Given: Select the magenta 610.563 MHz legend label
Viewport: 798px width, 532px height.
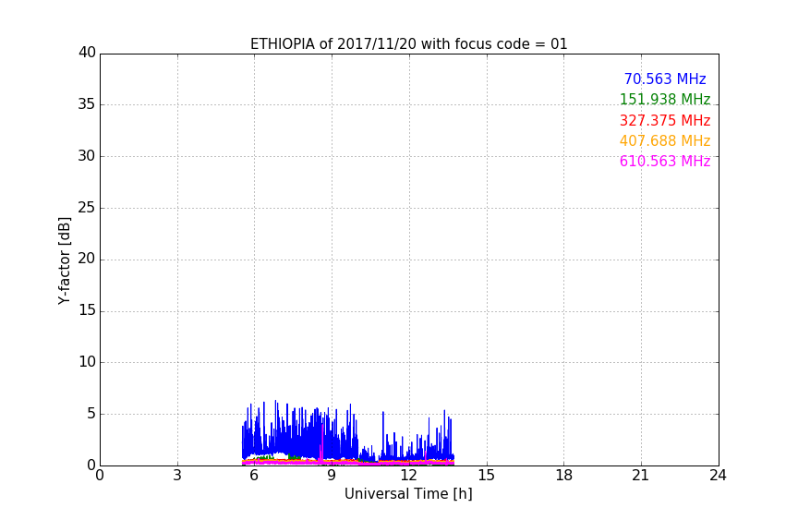Looking at the screenshot, I should [x=665, y=161].
